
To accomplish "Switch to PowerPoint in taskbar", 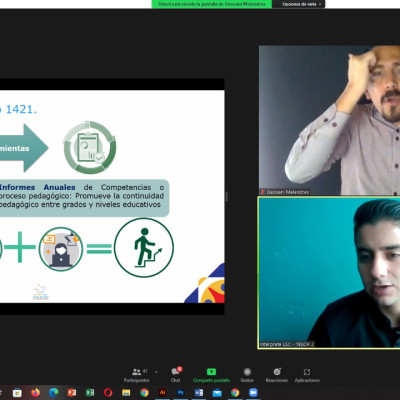I will [72, 393].
